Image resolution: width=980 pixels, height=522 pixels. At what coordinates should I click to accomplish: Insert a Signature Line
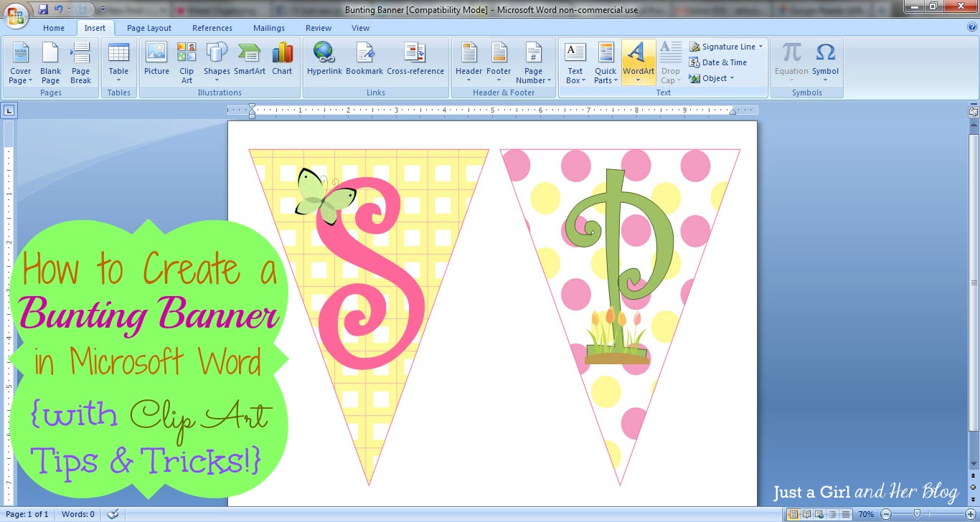(x=726, y=47)
